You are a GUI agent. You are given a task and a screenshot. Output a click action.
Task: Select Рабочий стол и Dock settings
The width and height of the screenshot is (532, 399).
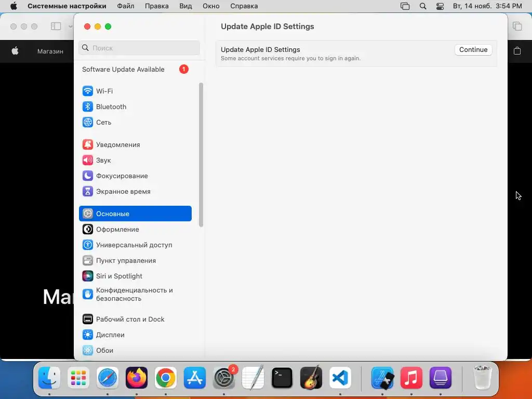coord(135,320)
